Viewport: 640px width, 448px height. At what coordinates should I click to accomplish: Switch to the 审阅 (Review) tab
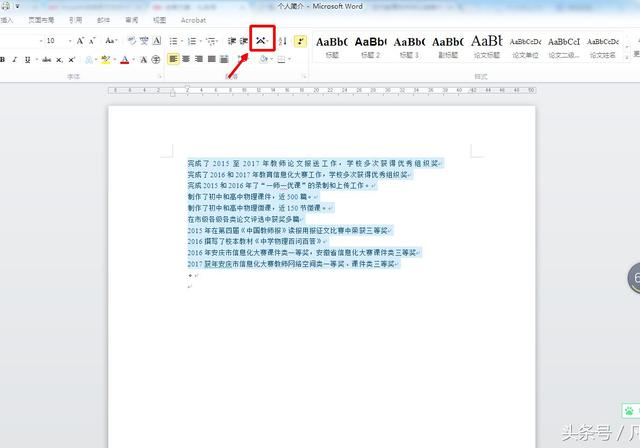coord(131,20)
